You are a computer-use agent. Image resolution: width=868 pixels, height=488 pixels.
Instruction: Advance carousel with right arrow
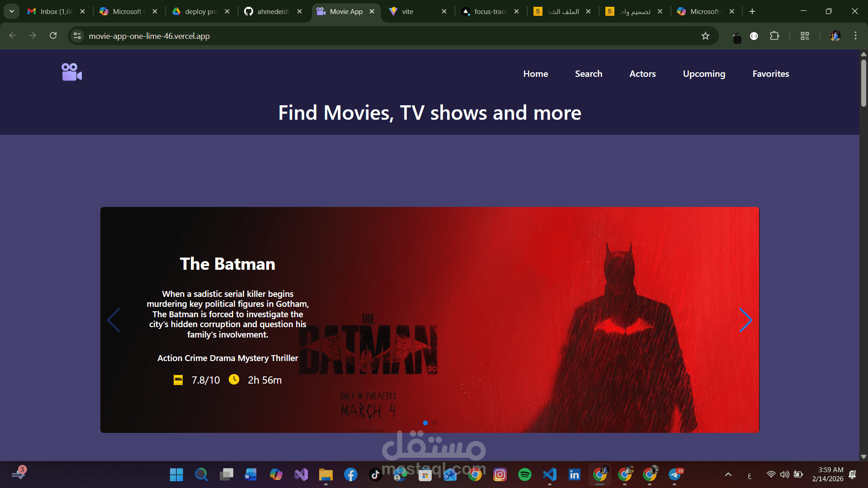(x=745, y=320)
